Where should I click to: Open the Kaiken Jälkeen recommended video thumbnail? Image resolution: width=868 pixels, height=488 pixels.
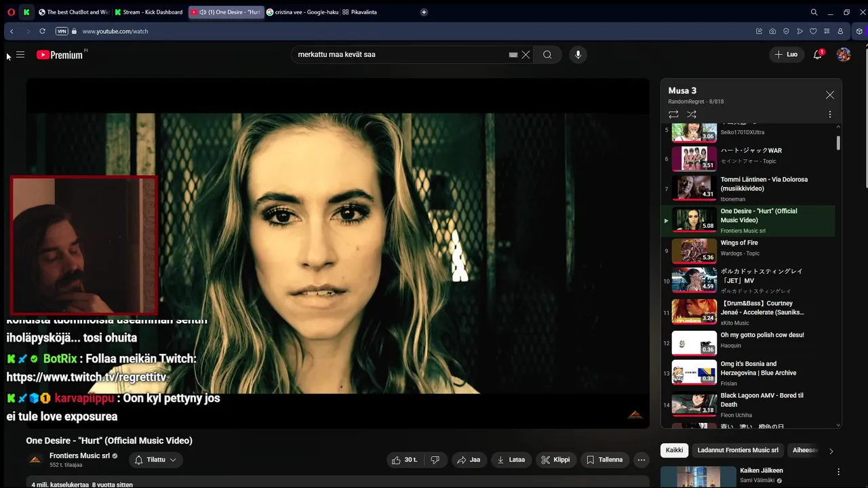tap(698, 477)
